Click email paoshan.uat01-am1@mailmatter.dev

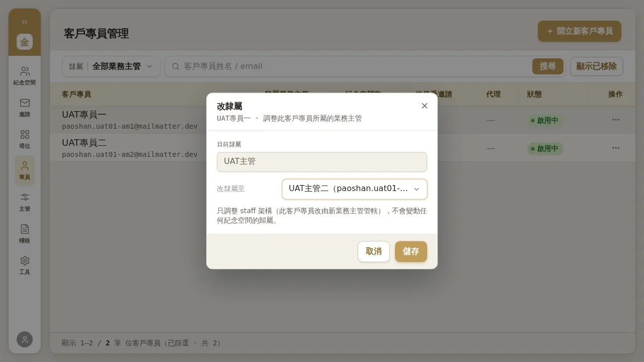130,126
